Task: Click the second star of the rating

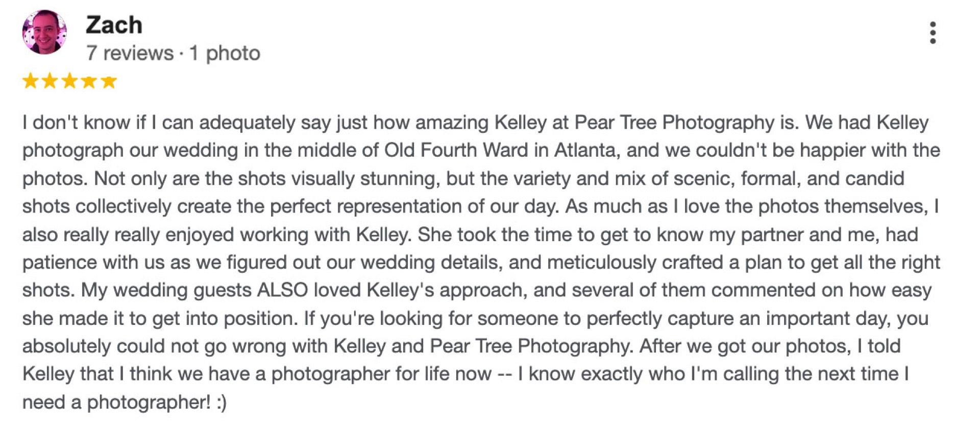Action: pyautogui.click(x=51, y=81)
